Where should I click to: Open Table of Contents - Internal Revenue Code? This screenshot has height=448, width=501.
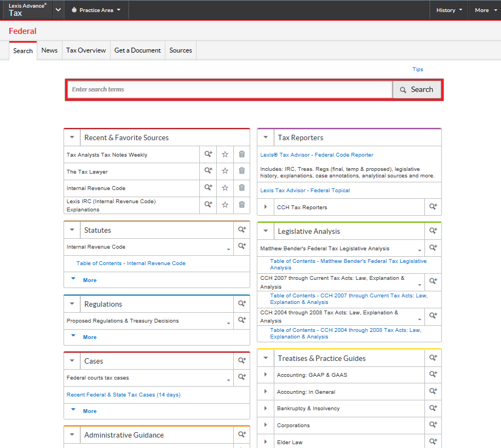pyautogui.click(x=131, y=263)
